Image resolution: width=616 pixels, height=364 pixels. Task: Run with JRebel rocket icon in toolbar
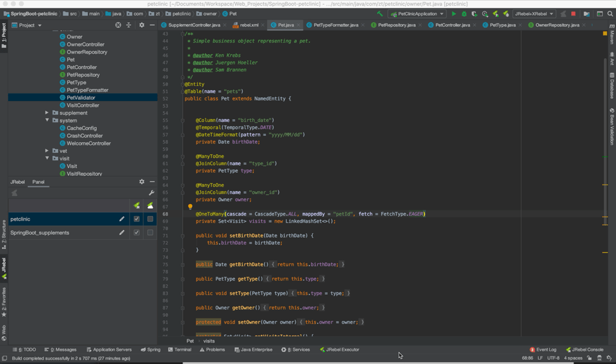[x=495, y=14]
